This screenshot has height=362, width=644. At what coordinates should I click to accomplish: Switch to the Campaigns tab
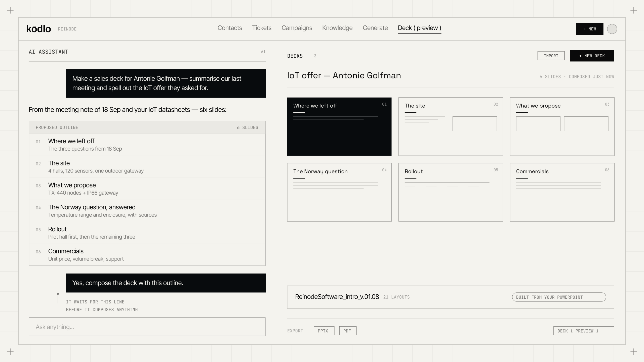297,28
